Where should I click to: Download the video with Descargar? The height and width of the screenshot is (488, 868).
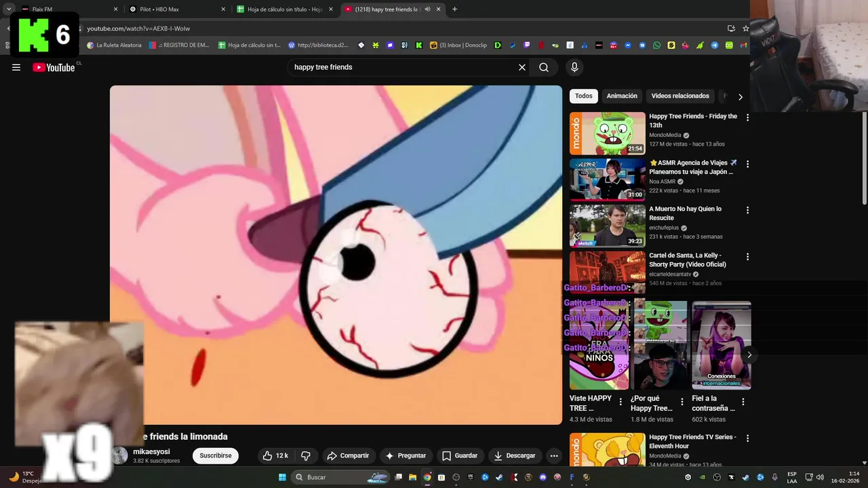tap(515, 455)
